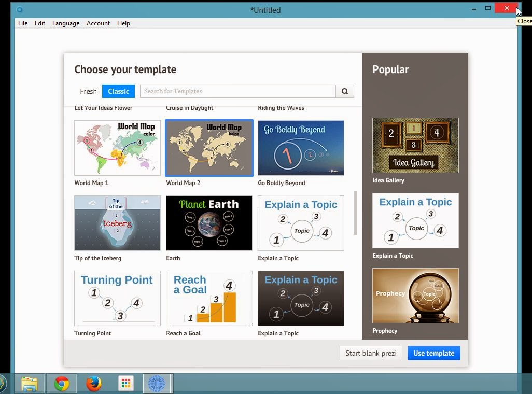
Task: Pick the white Explain a Topic thumbnail in the grid
Action: [x=301, y=223]
